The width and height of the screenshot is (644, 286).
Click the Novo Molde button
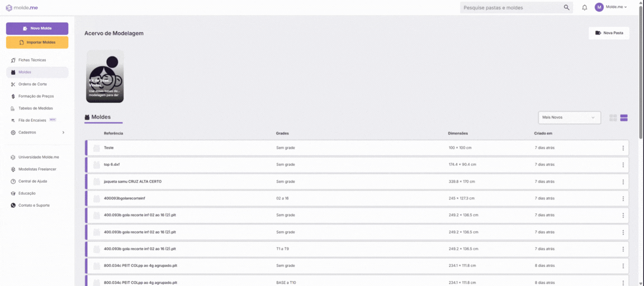pos(37,28)
